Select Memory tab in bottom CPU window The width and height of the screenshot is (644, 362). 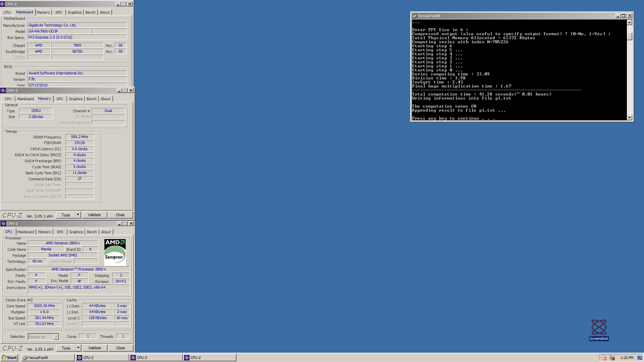pyautogui.click(x=45, y=232)
